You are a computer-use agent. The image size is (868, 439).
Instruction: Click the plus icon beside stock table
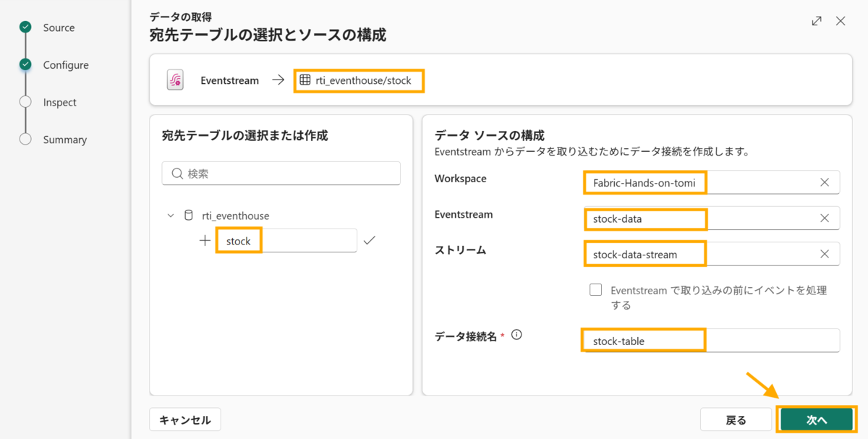205,241
